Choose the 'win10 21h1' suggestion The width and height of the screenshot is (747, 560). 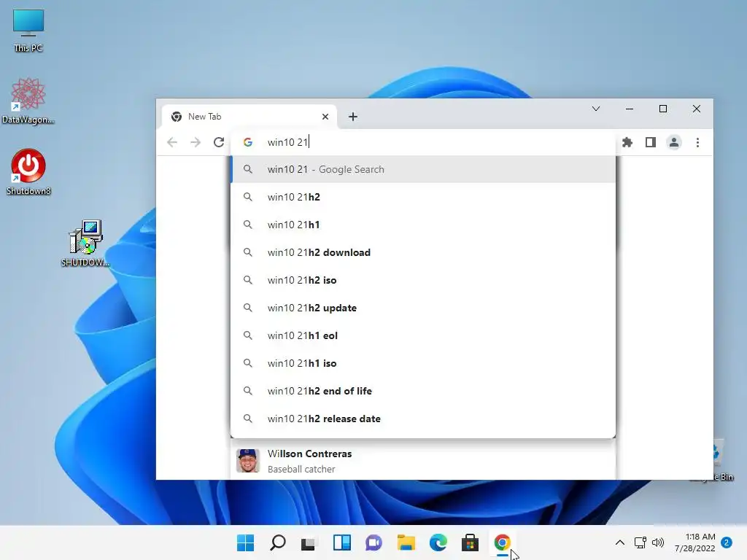point(423,225)
